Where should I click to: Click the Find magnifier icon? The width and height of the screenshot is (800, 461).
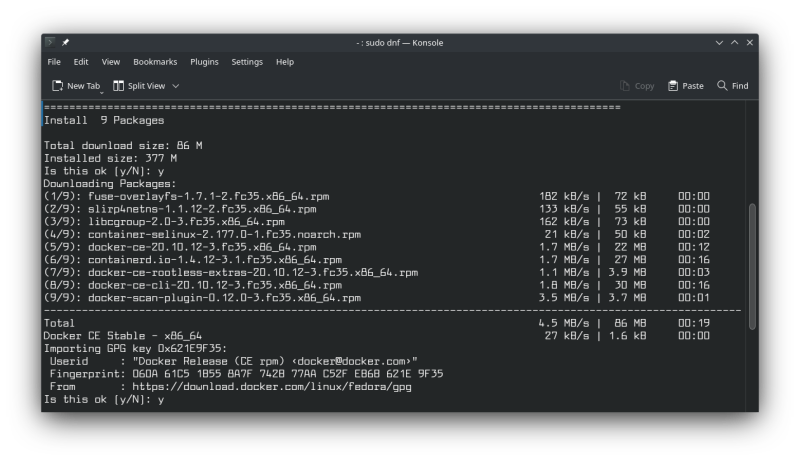pos(722,86)
